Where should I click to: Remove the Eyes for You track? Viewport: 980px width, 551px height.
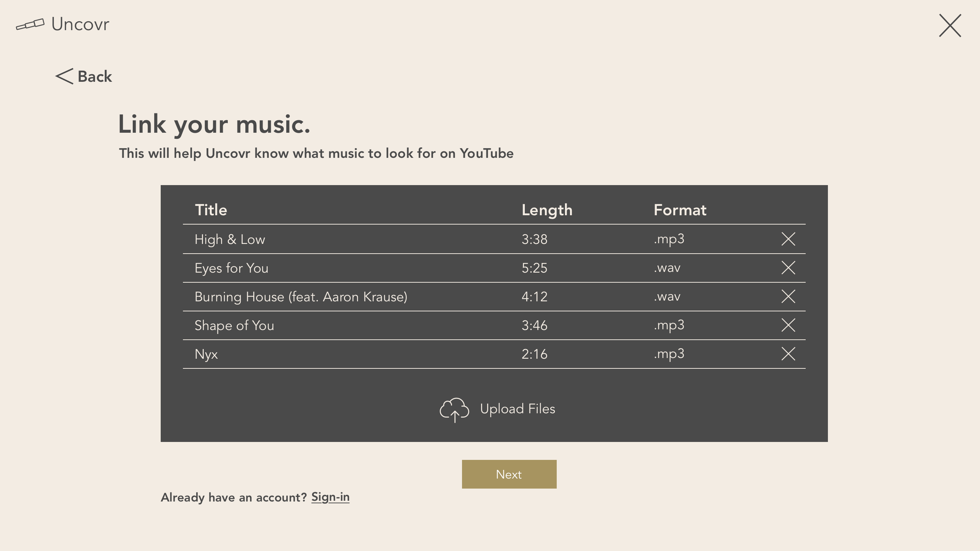(x=788, y=268)
